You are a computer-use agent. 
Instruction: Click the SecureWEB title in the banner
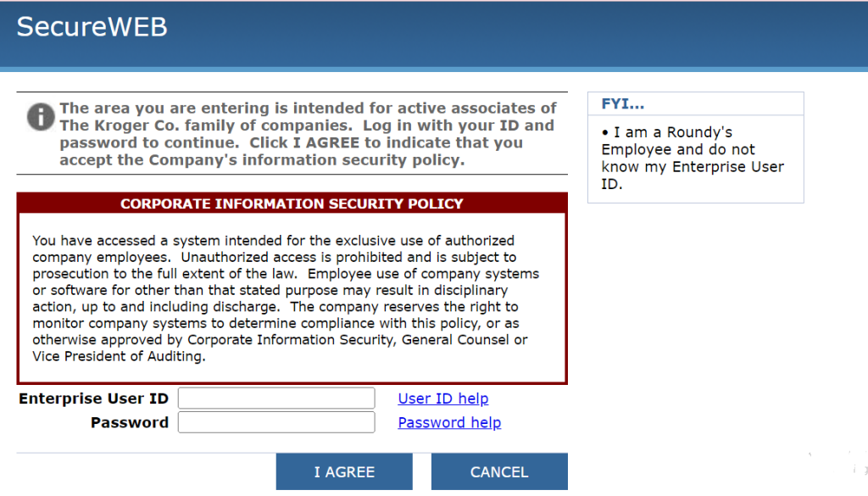[x=92, y=27]
